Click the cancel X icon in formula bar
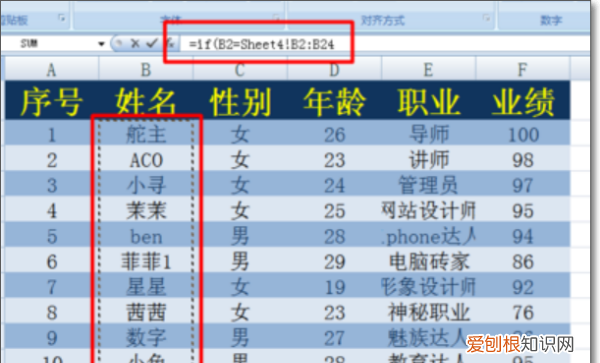Viewport: 600px width, 363px height. pos(135,43)
